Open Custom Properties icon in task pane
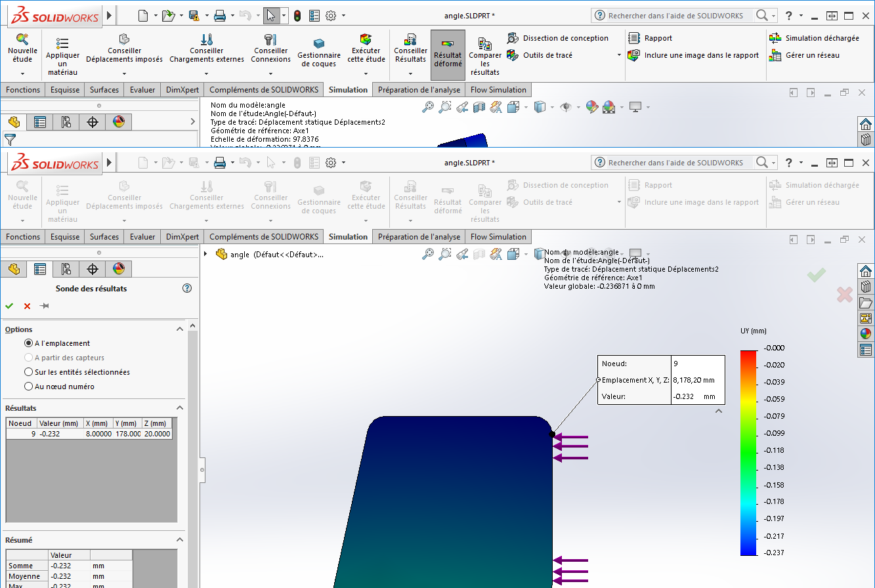The width and height of the screenshot is (875, 588). coord(866,350)
